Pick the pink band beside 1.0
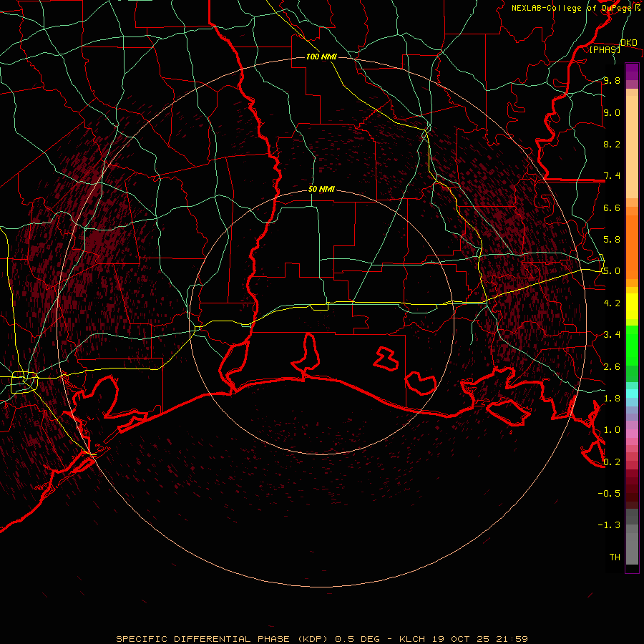The width and height of the screenshot is (644, 644). tap(632, 434)
